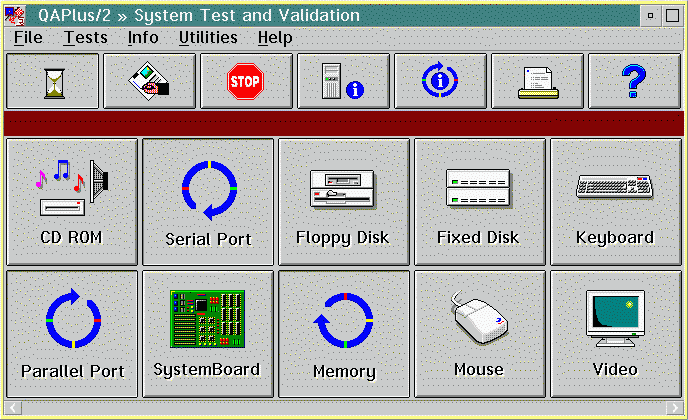Open the Tests menu
This screenshot has height=420, width=688.
(85, 38)
